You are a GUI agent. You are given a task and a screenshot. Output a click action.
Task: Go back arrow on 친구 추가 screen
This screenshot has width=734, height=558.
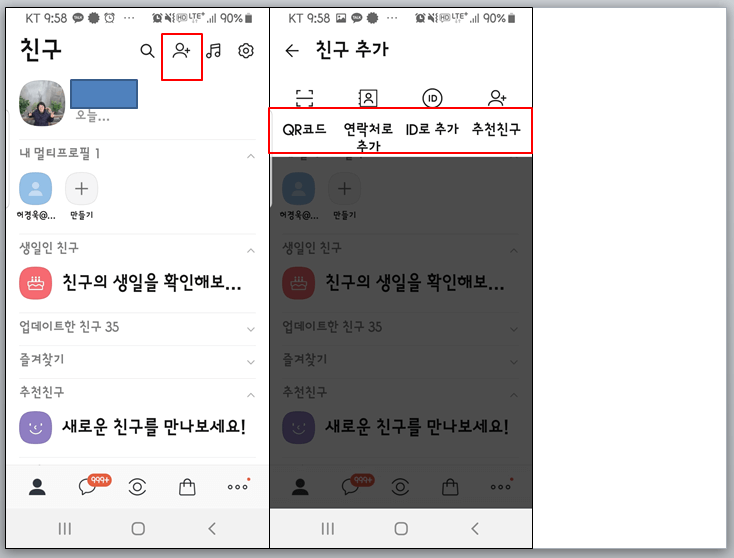click(292, 51)
